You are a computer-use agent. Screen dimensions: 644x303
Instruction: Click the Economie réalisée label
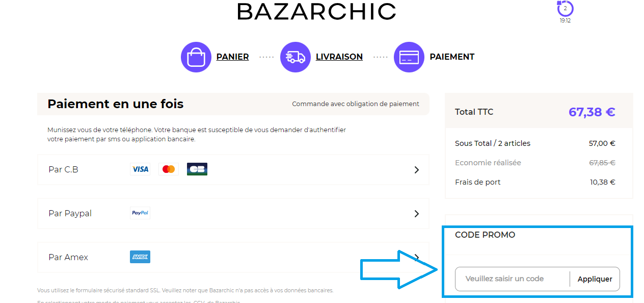pyautogui.click(x=488, y=163)
